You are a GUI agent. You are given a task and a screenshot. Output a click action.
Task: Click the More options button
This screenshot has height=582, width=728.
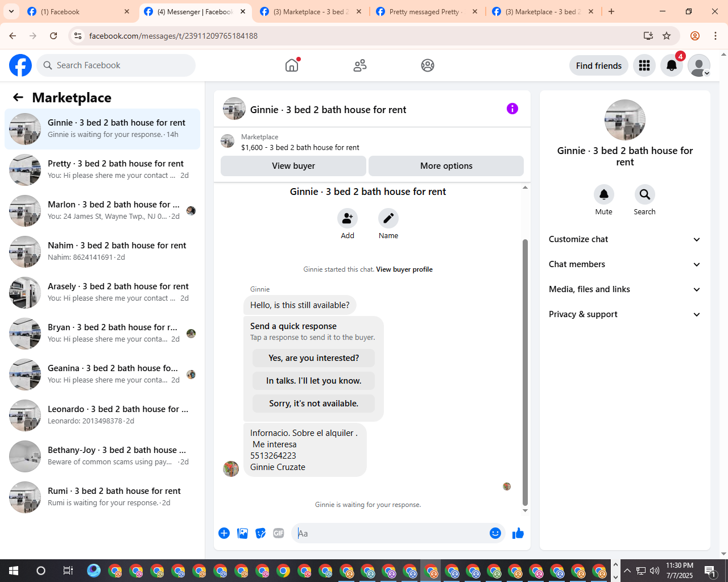click(x=446, y=166)
